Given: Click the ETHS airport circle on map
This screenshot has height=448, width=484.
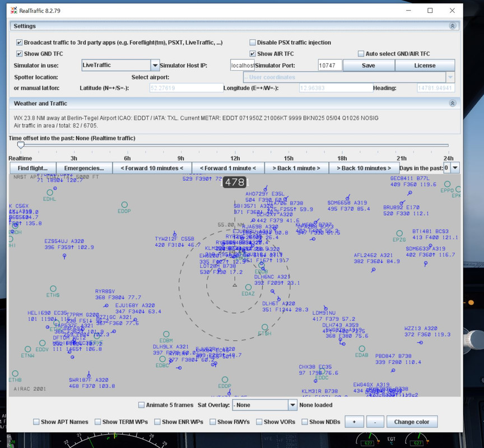Looking at the screenshot, I should pyautogui.click(x=53, y=288).
